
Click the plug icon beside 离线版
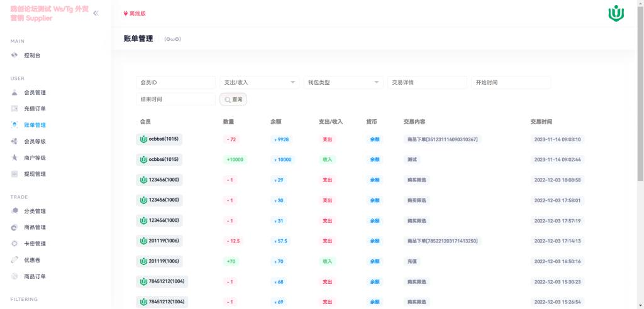(125, 13)
